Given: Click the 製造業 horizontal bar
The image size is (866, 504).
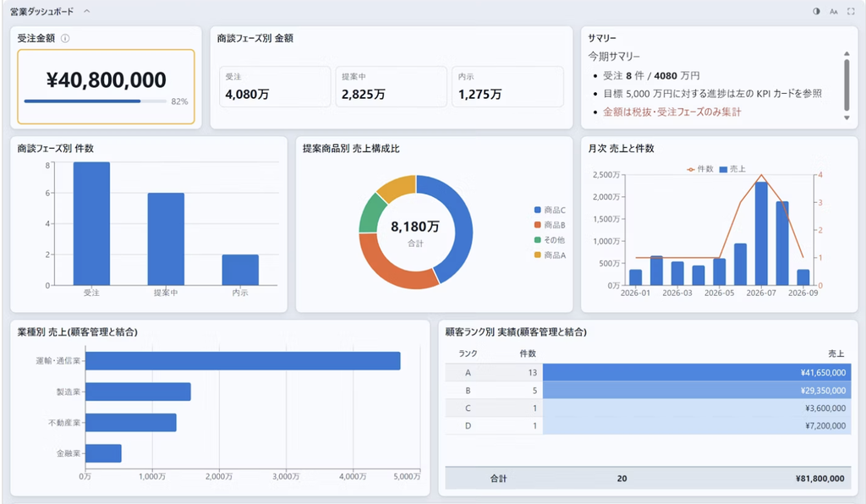Looking at the screenshot, I should tap(138, 392).
